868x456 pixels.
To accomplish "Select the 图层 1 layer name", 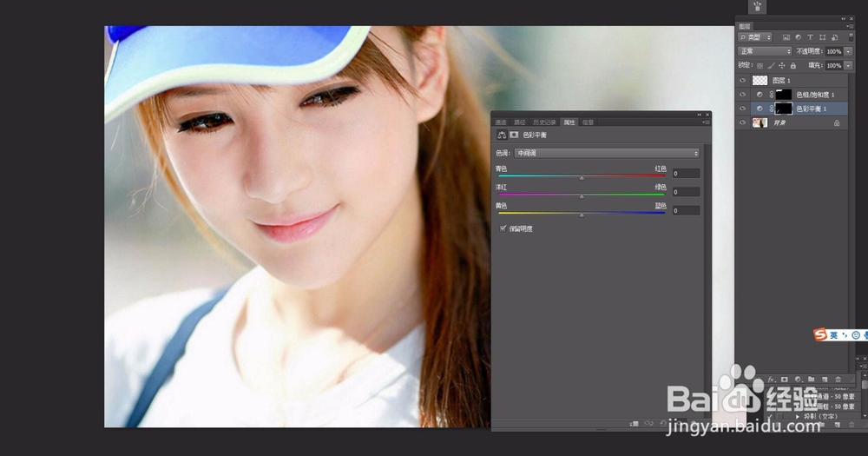I will point(781,81).
